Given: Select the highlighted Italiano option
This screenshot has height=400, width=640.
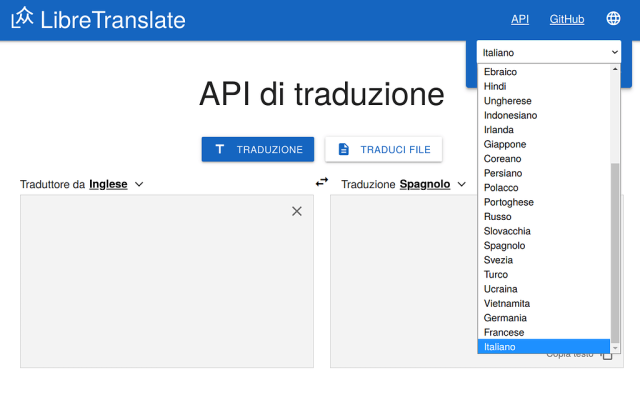Looking at the screenshot, I should (500, 347).
